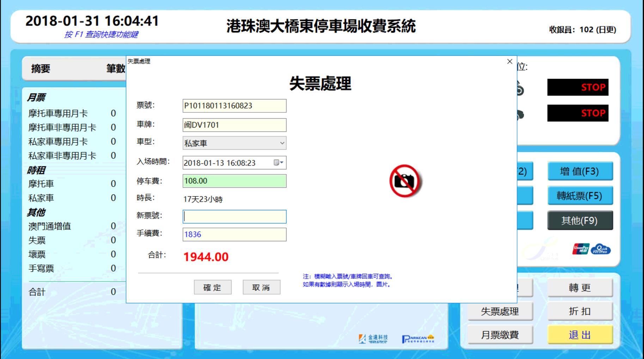
Task: Click the 車牌 license plate field
Action: pos(234,125)
